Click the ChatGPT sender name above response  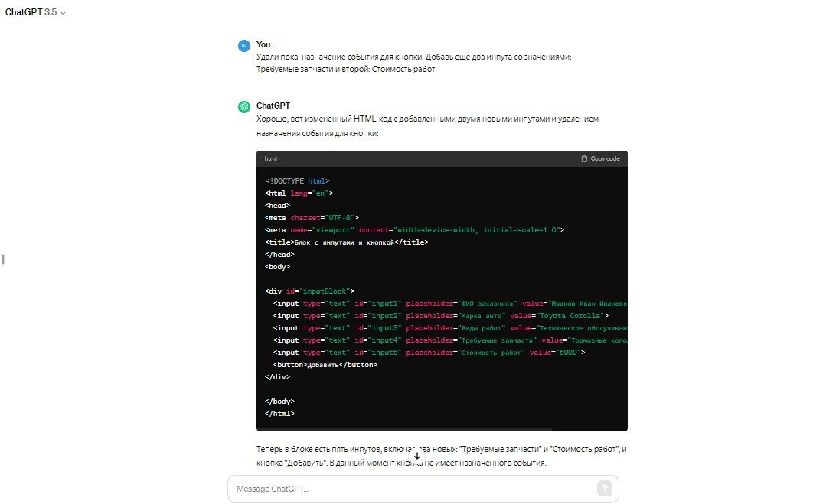point(273,106)
